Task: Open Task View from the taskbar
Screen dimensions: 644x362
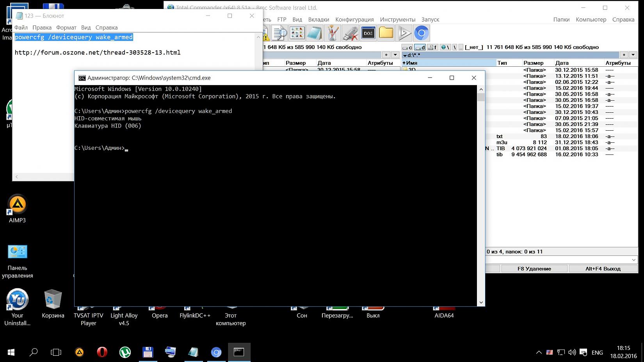Action: tap(56, 352)
